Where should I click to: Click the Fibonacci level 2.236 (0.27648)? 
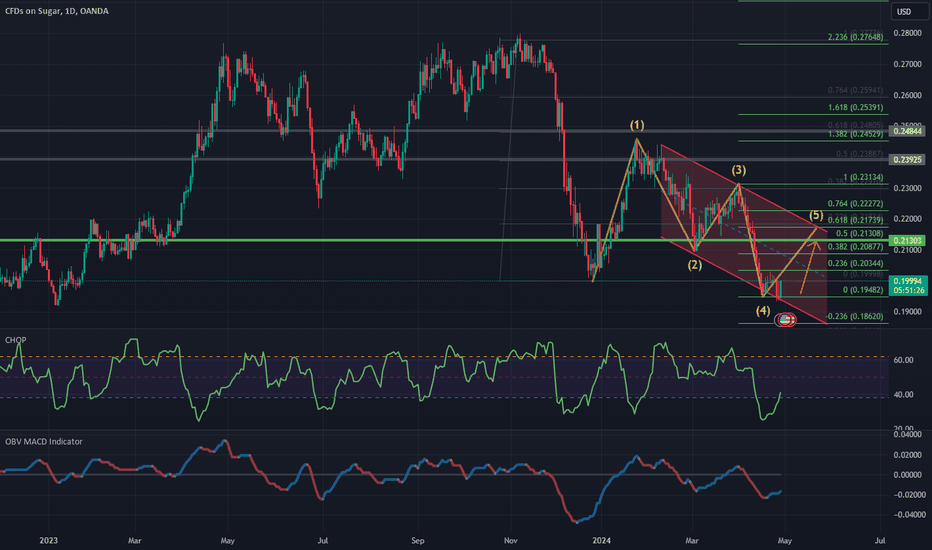point(855,37)
